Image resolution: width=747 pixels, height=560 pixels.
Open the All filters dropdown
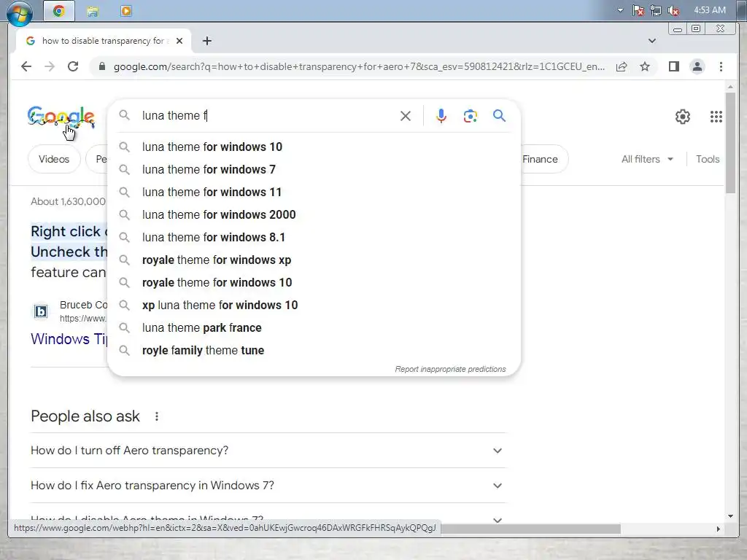pyautogui.click(x=647, y=159)
